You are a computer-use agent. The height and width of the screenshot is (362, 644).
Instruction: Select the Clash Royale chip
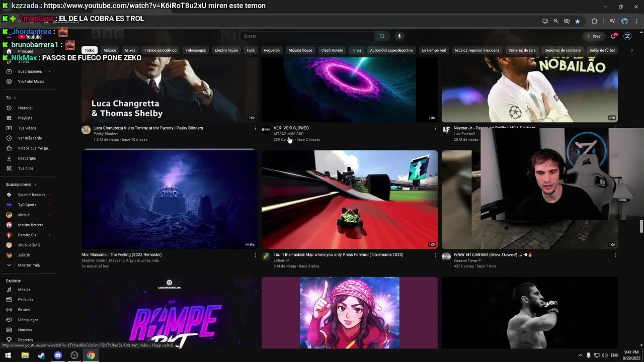point(332,50)
